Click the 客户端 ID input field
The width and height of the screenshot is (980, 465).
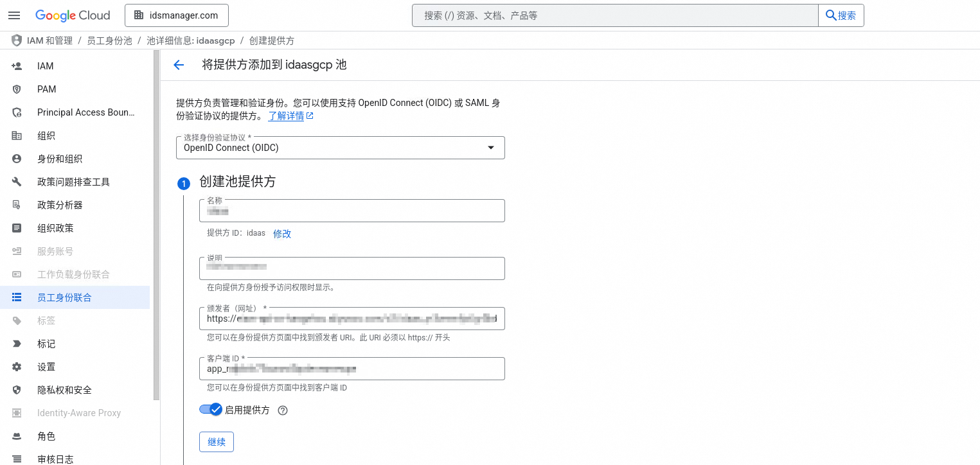pyautogui.click(x=352, y=369)
